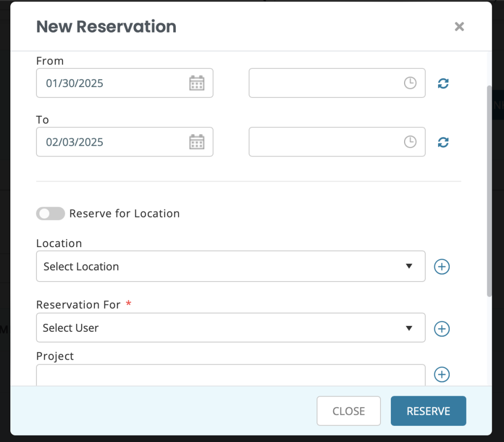Screen dimensions: 504x442
Task: Click the From date field 01/30/2025
Action: [125, 83]
